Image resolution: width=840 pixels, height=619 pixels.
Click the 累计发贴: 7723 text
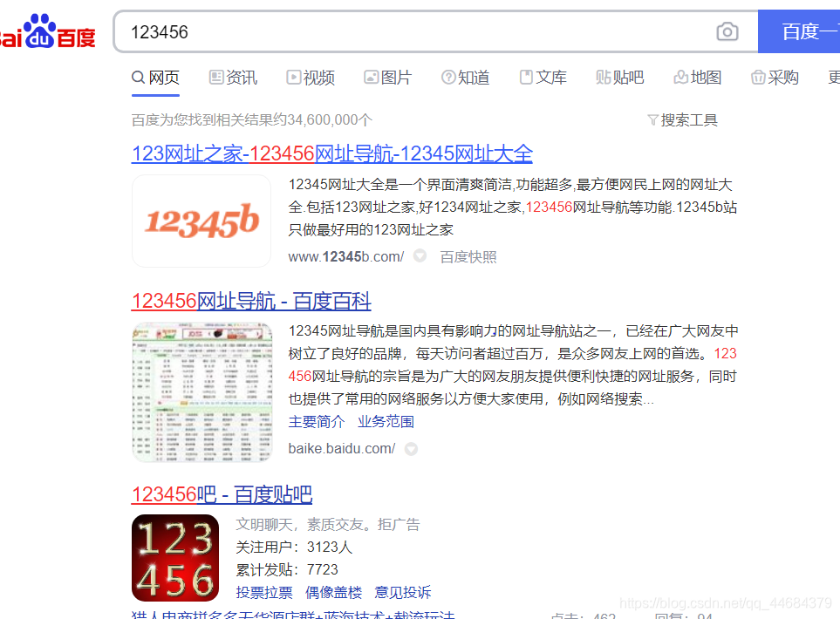point(287,569)
